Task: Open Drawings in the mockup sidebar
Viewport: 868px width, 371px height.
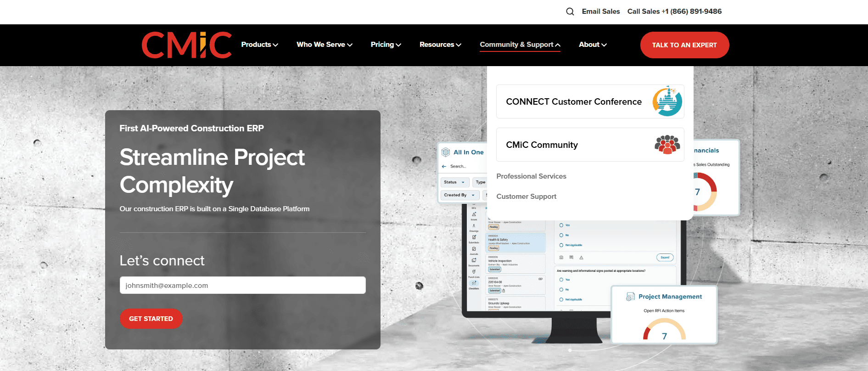Action: point(474,227)
